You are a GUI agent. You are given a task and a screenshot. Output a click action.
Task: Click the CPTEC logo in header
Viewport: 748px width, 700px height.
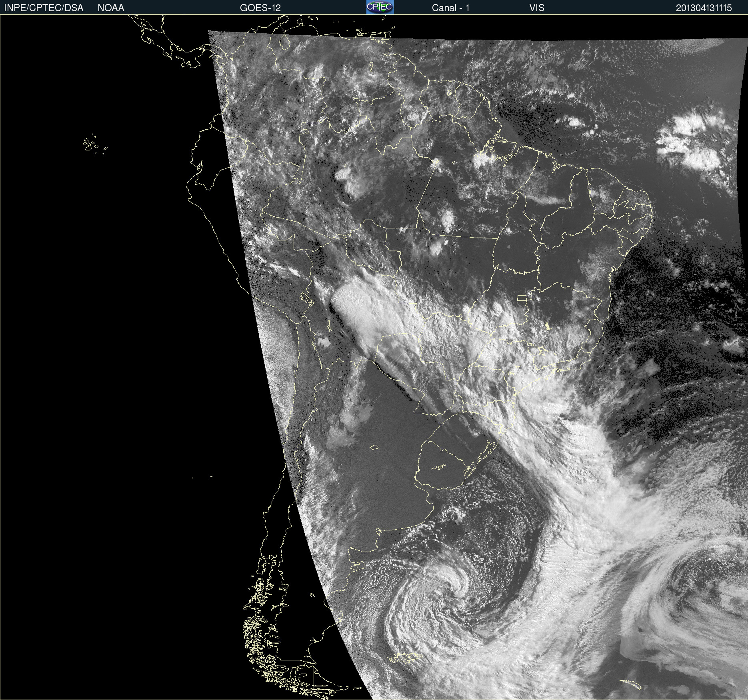tap(380, 7)
